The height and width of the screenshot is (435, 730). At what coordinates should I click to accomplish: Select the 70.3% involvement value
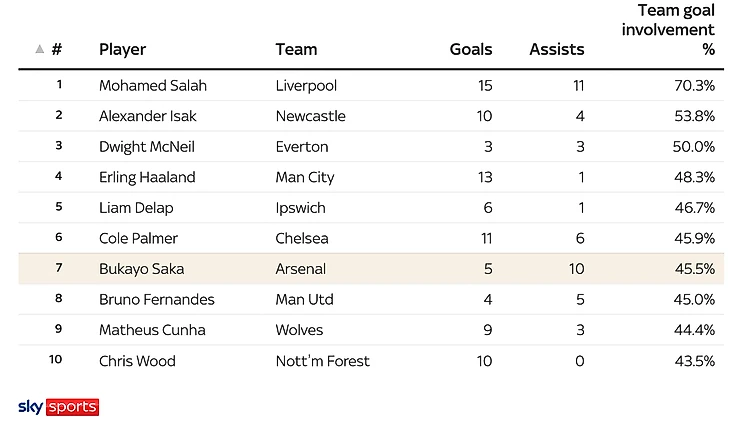(695, 85)
